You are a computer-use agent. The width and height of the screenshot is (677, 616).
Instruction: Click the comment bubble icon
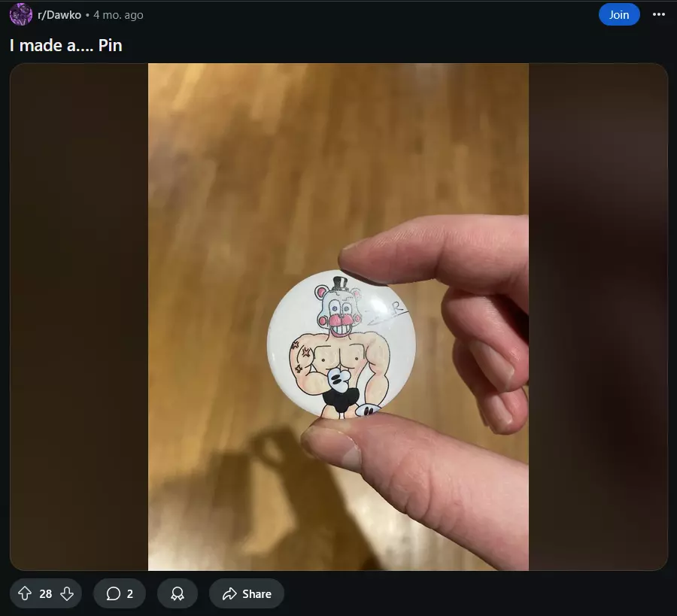coord(113,594)
